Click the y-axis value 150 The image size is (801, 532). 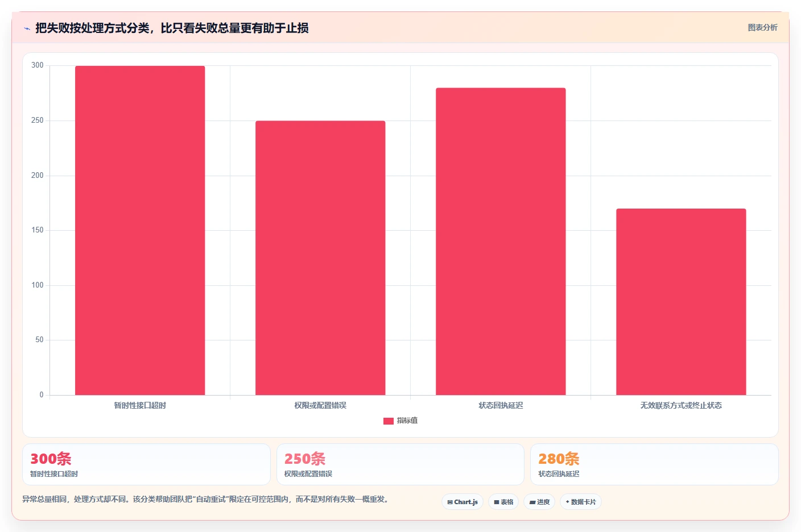(x=38, y=230)
